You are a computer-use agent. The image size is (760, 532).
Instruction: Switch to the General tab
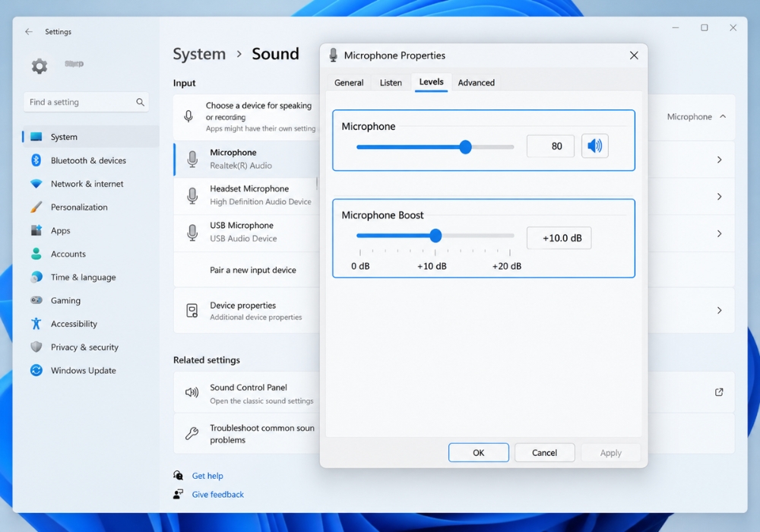349,82
